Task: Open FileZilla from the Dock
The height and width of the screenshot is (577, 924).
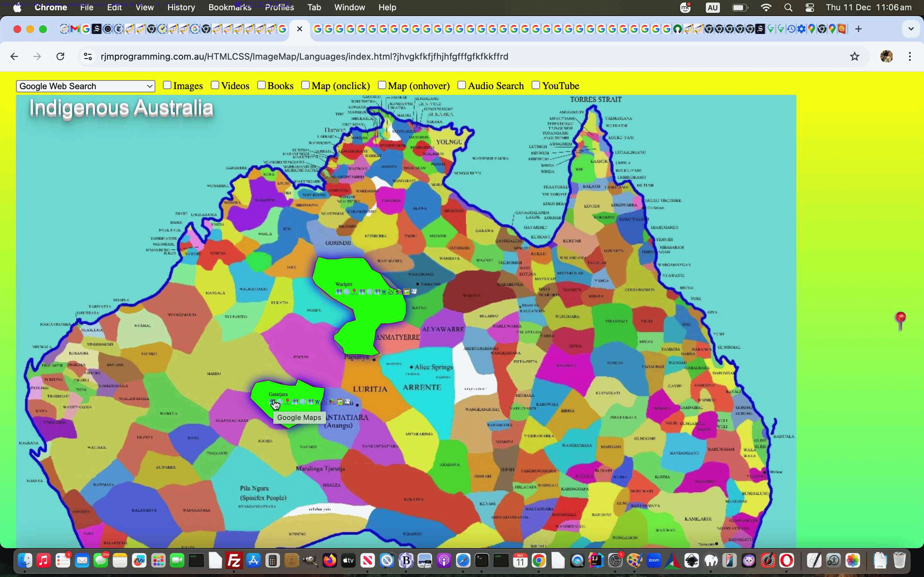Action: coord(235,560)
